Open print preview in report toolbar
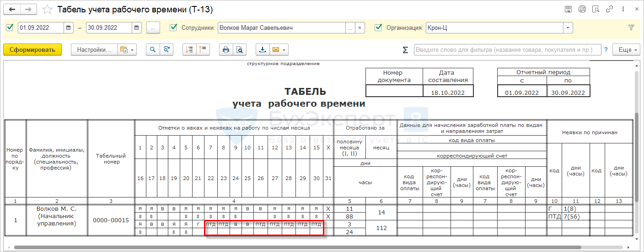Viewport: 644px width, 252px height. pyautogui.click(x=239, y=49)
